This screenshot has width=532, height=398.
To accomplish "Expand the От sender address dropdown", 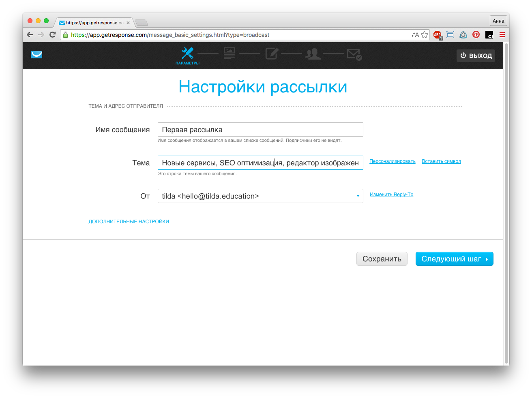I will click(x=358, y=196).
